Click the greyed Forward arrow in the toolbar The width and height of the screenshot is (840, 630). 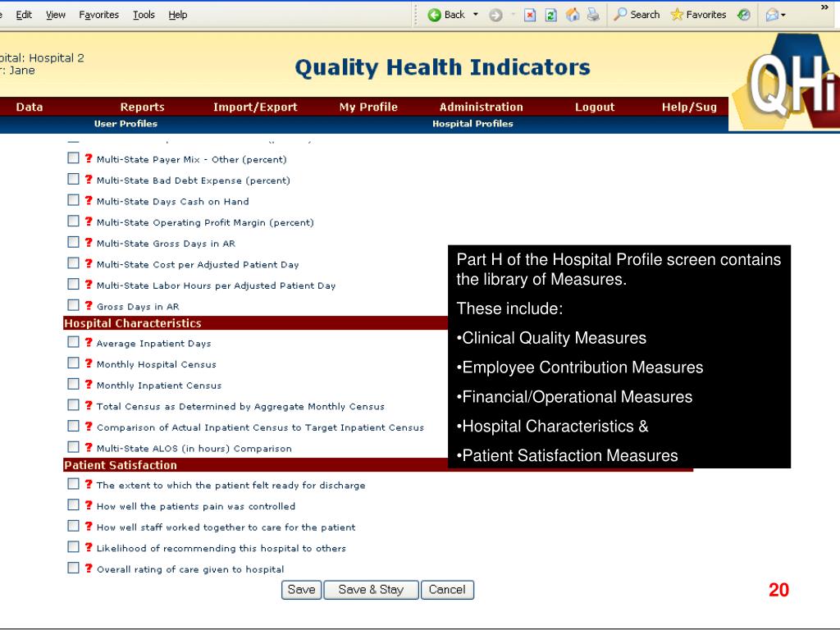point(496,15)
